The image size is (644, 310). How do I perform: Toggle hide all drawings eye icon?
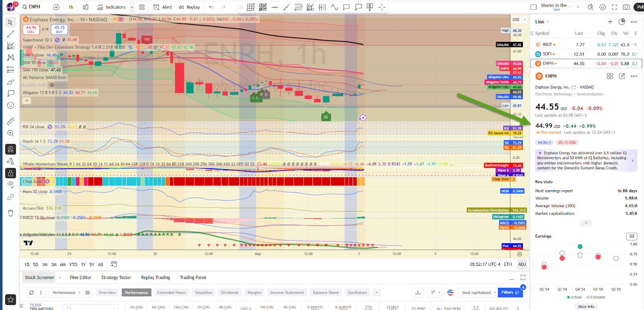tap(11, 185)
